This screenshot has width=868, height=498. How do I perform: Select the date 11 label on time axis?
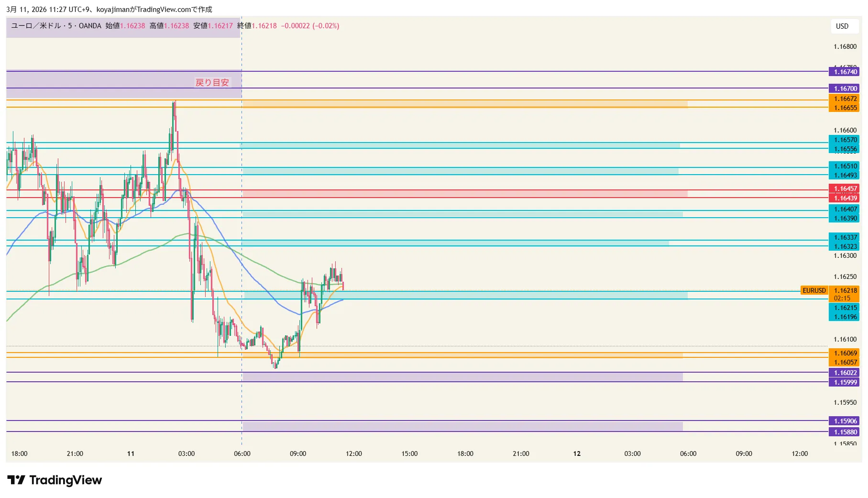(x=131, y=454)
